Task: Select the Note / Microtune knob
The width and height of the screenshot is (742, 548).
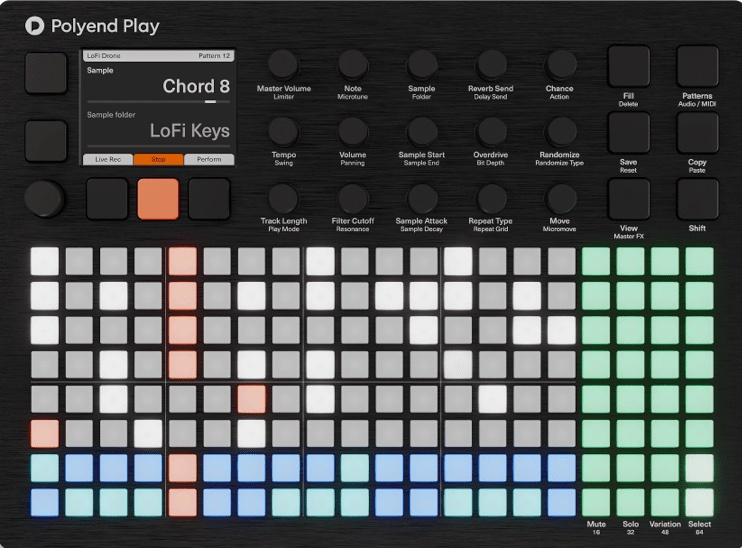Action: tap(353, 65)
